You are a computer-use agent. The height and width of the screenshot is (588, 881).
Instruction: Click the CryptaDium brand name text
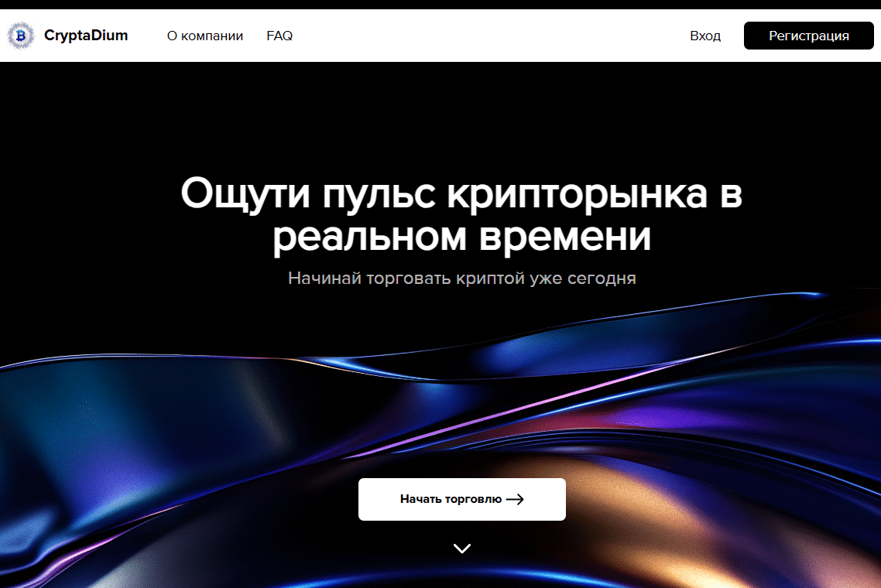point(86,36)
